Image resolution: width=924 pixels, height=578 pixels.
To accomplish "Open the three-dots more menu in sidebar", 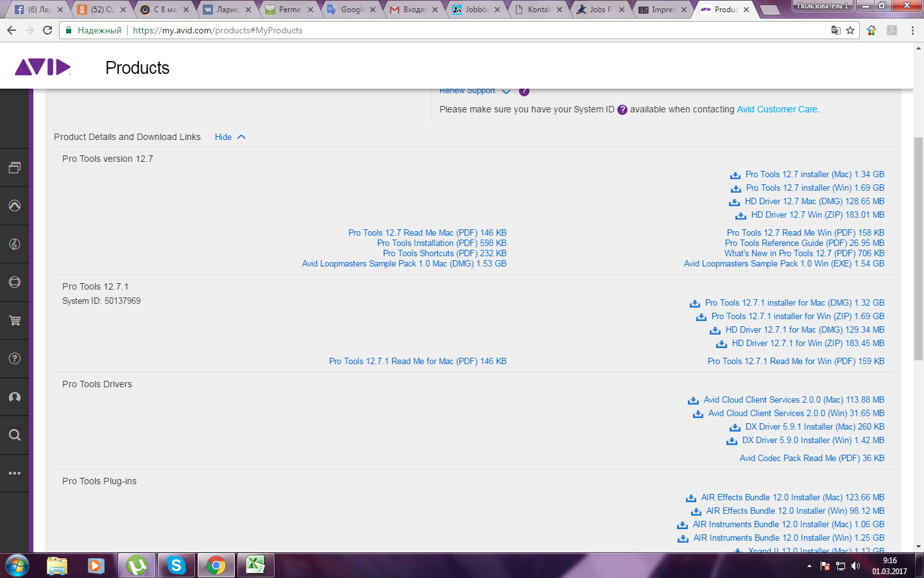I will pos(14,473).
